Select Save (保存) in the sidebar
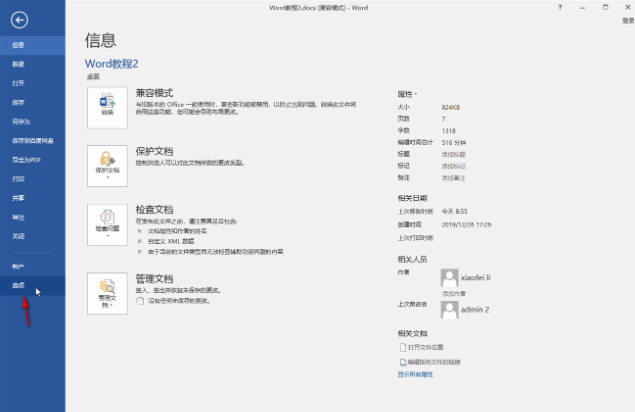This screenshot has width=635, height=412. coord(32,102)
